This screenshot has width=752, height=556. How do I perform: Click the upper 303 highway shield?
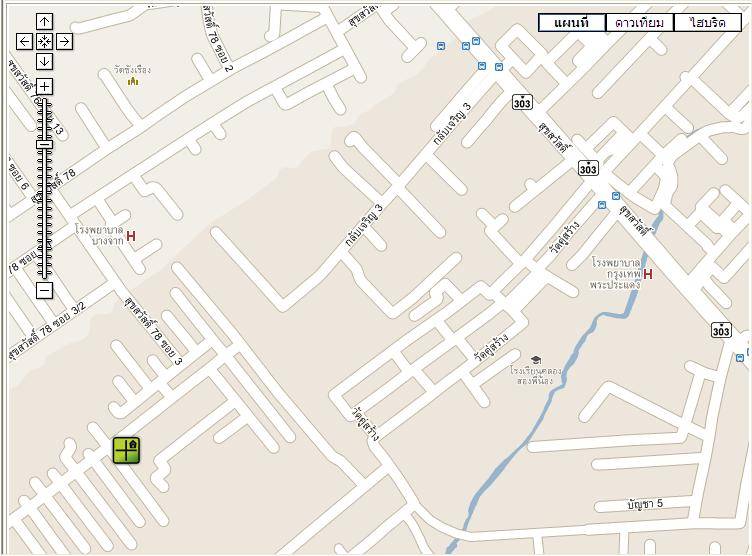[x=521, y=102]
